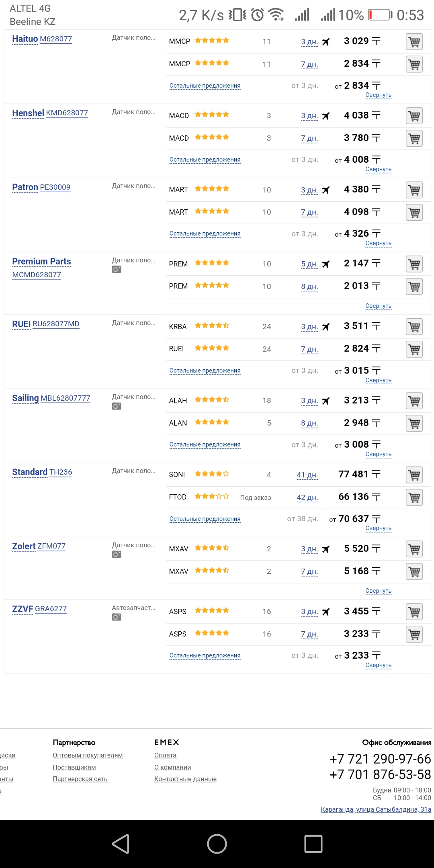Screen dimensions: 434x868
Task: Expand remaining offers for RUEI RU628077MD
Action: (205, 371)
